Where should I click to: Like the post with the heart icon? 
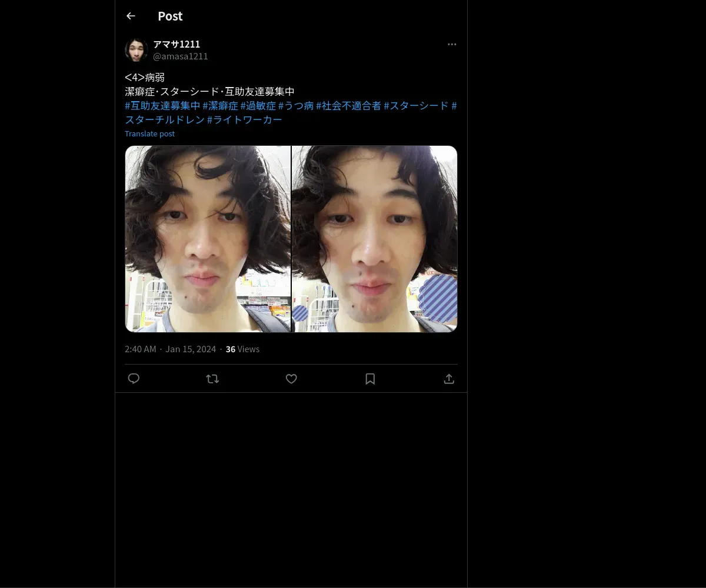pyautogui.click(x=291, y=379)
